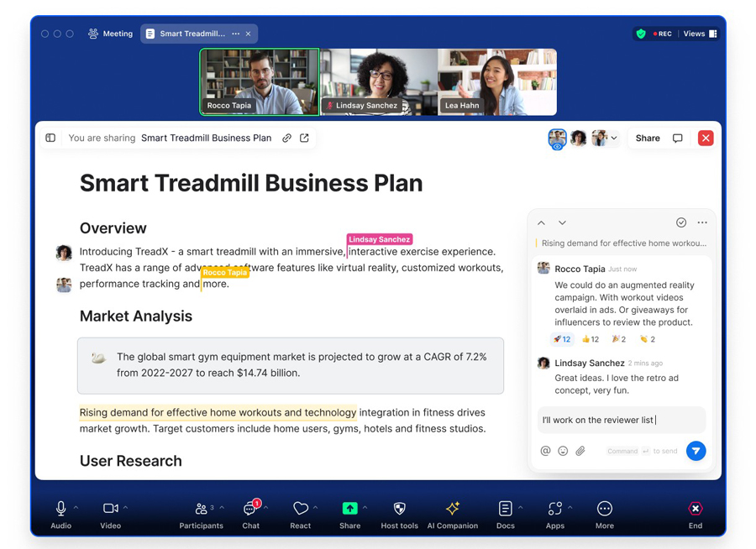Image resolution: width=756 pixels, height=549 pixels.
Task: Open the comment thread more options ellipsis
Action: coord(702,222)
